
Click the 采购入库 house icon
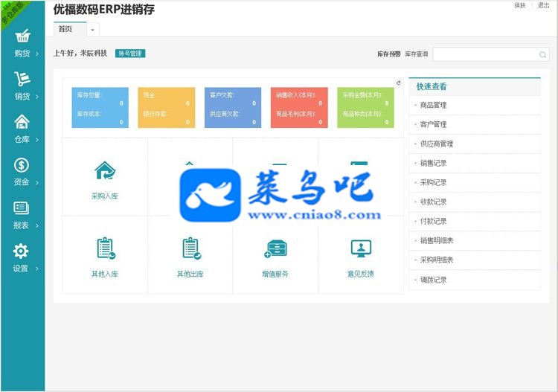pos(105,170)
